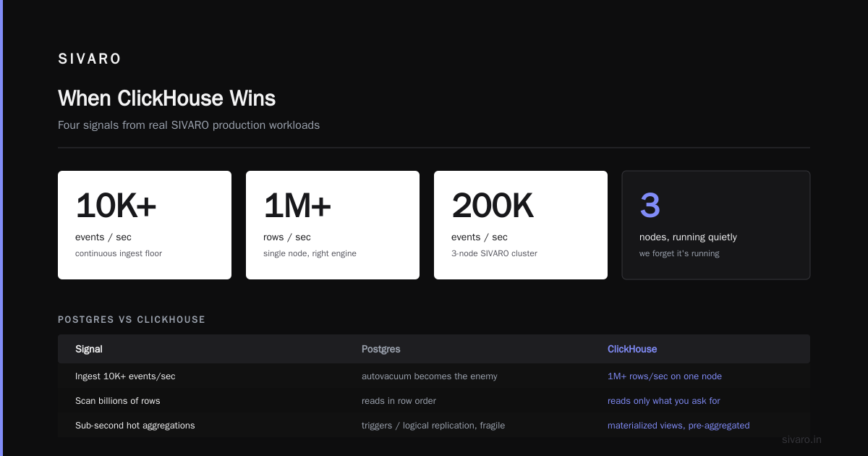868x456 pixels.
Task: Open the 1M+ rows/sec stat card
Action: 333,225
